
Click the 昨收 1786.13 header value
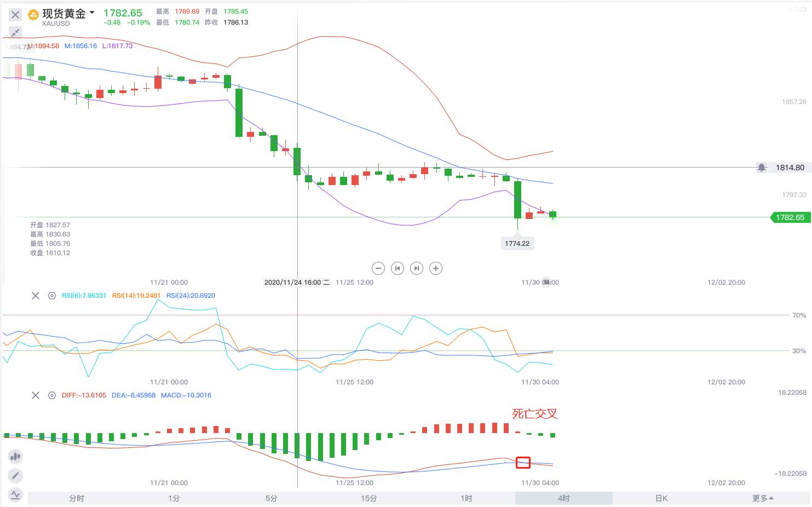pos(227,22)
